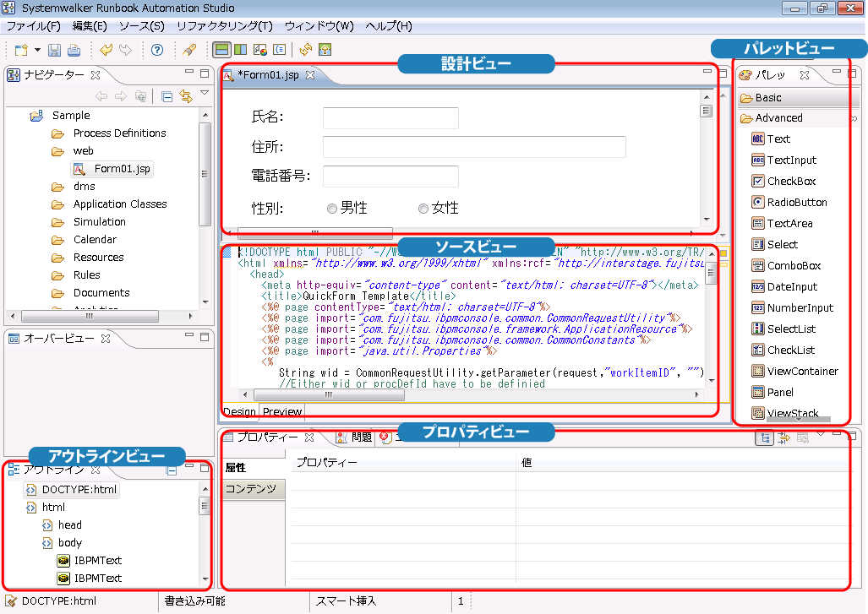Click the yellow Undo arrow icon
The height and width of the screenshot is (614, 868).
(x=106, y=51)
